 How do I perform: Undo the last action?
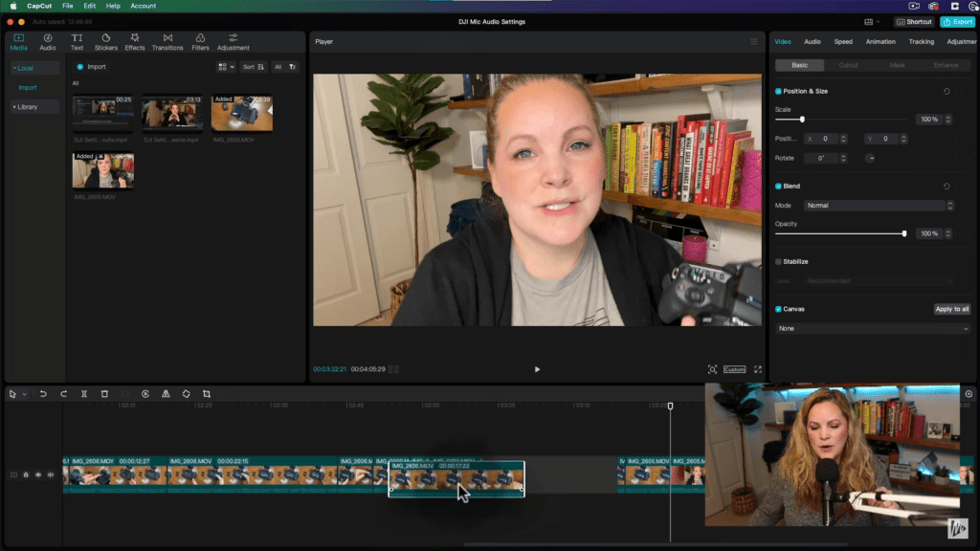[x=43, y=394]
